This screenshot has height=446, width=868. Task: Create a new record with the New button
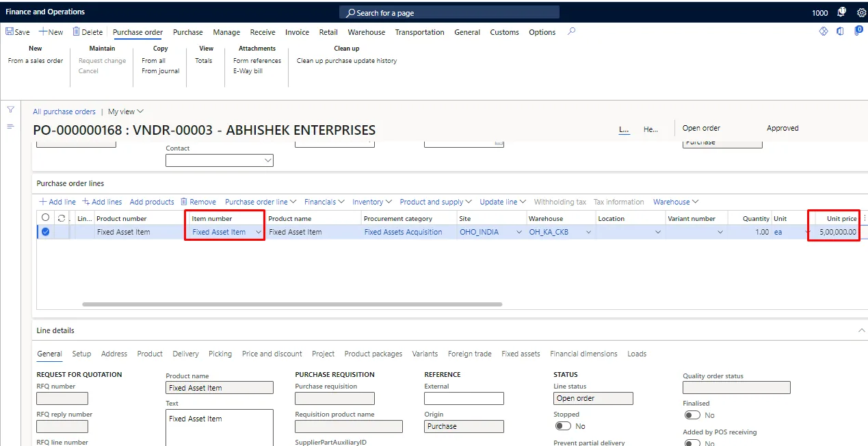click(x=51, y=32)
